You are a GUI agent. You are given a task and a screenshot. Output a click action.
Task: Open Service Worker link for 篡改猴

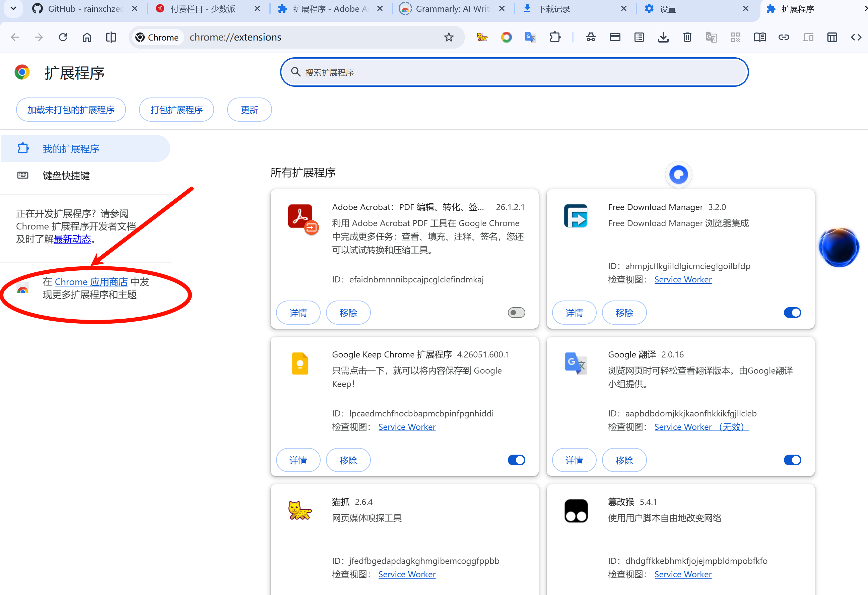[682, 574]
